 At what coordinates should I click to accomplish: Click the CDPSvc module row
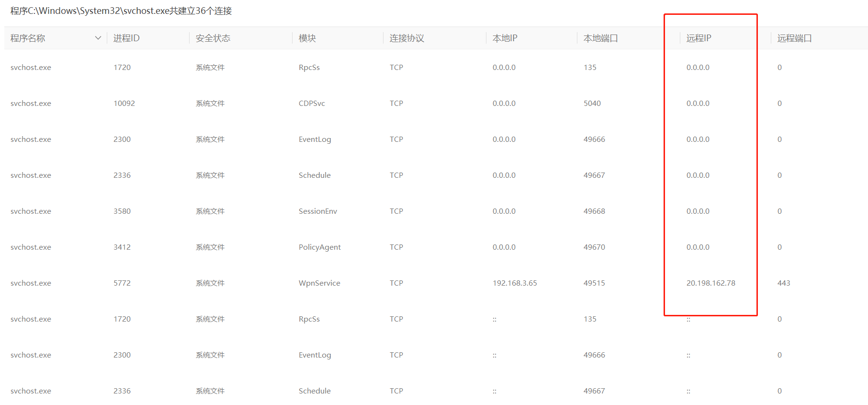(x=312, y=104)
